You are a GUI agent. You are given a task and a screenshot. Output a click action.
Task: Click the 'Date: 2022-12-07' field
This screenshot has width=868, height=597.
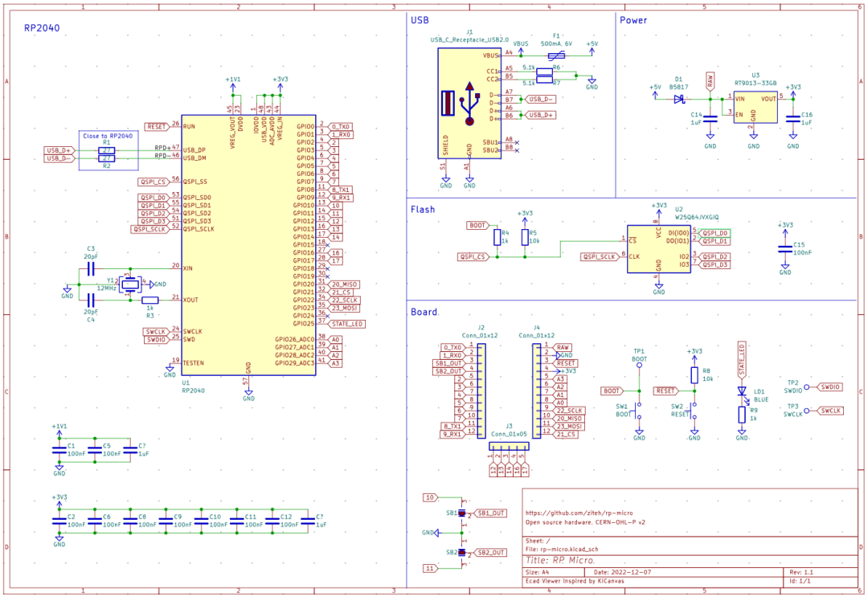(x=622, y=572)
